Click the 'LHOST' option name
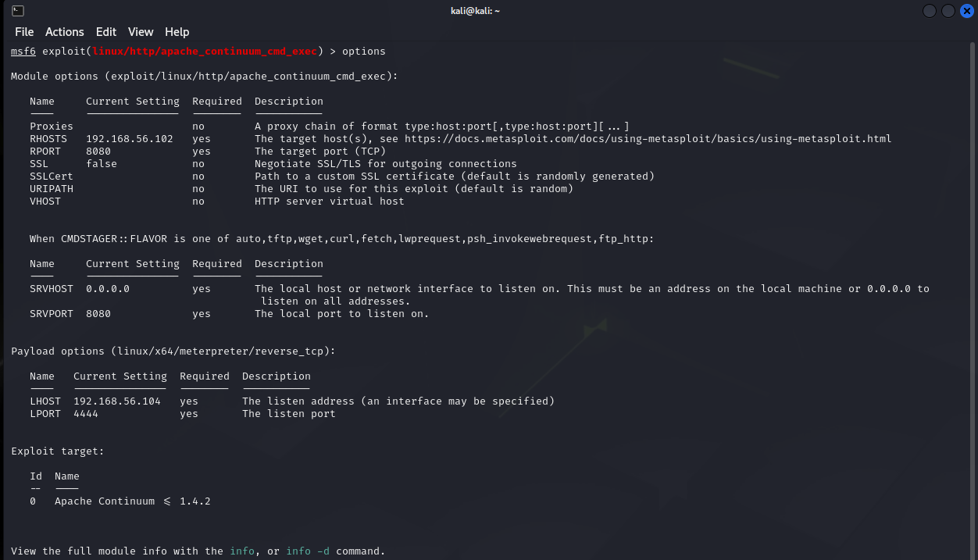 45,401
